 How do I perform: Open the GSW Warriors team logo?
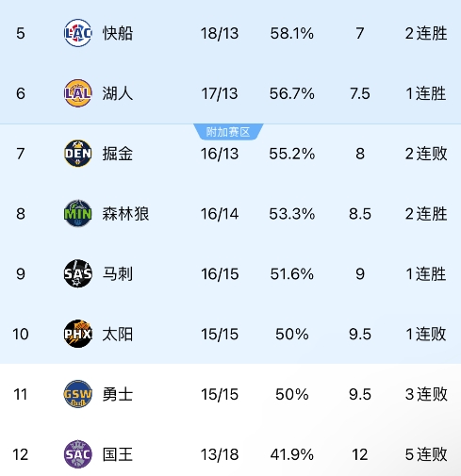[x=77, y=394]
